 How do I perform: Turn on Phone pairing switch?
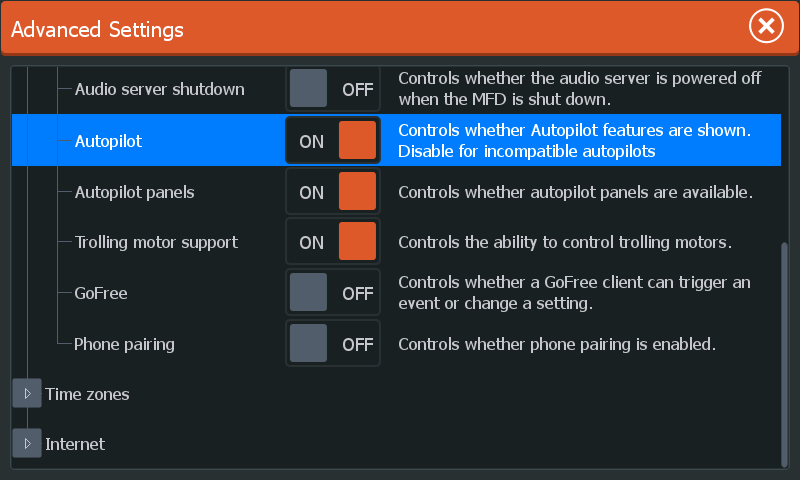[333, 343]
